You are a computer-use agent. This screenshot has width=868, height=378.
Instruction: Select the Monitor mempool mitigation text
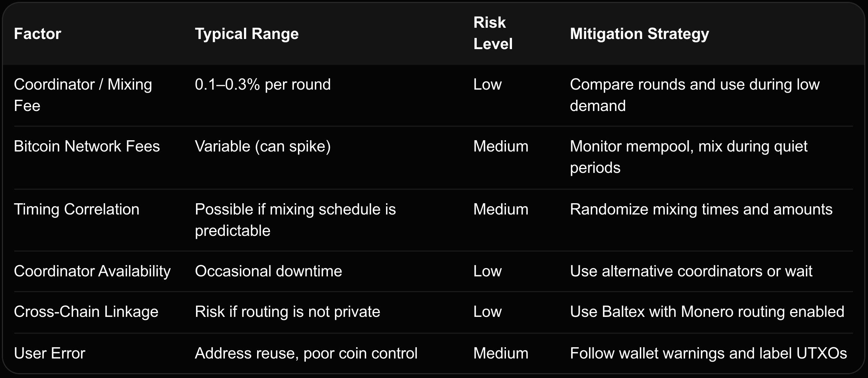coord(689,157)
